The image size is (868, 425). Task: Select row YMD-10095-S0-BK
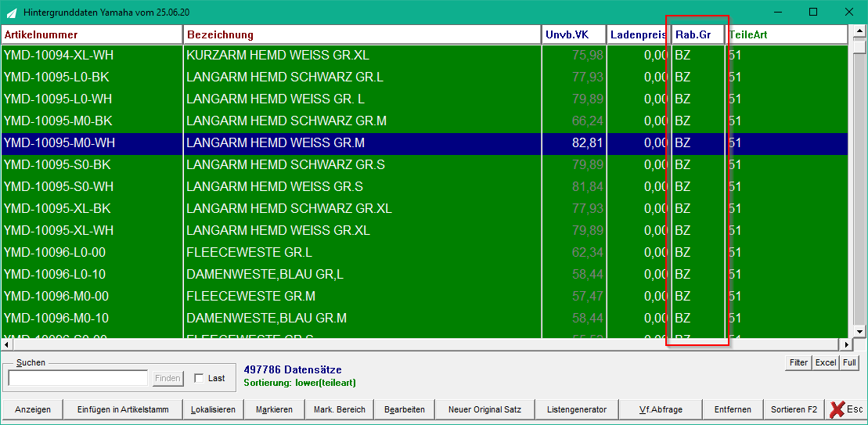424,165
